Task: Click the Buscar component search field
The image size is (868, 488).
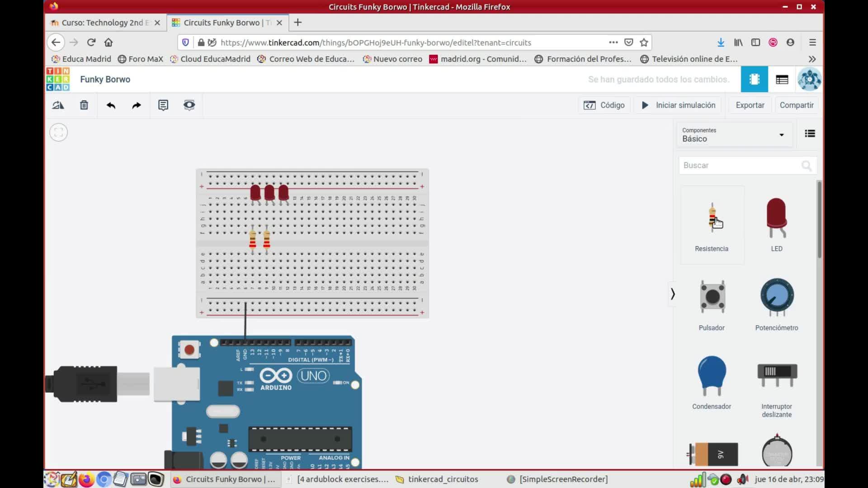Action: click(741, 165)
